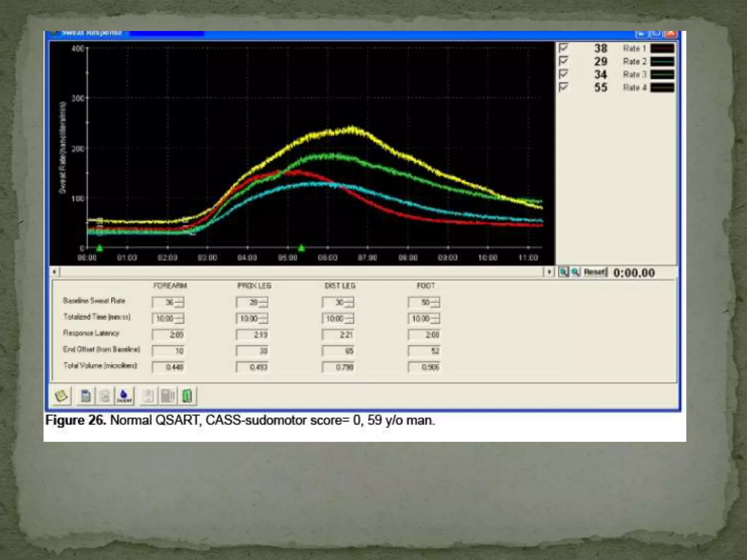The height and width of the screenshot is (560, 747).
Task: Adjust Foot totalized time stepper
Action: tap(436, 319)
